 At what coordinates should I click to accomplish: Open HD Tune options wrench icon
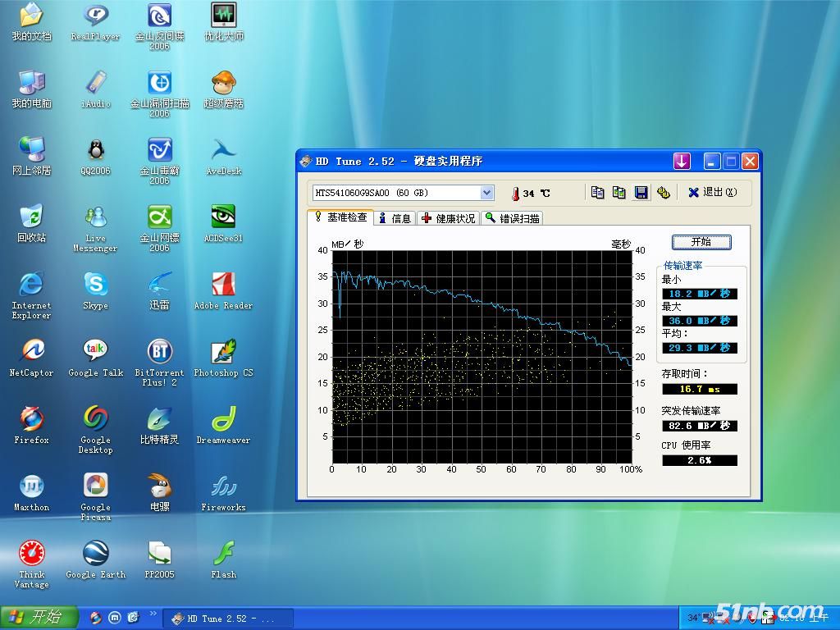click(x=663, y=192)
